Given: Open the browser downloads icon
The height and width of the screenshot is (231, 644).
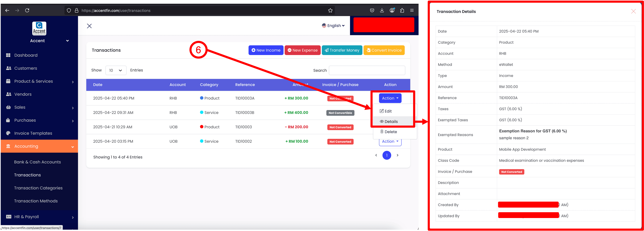Looking at the screenshot, I should click(382, 10).
